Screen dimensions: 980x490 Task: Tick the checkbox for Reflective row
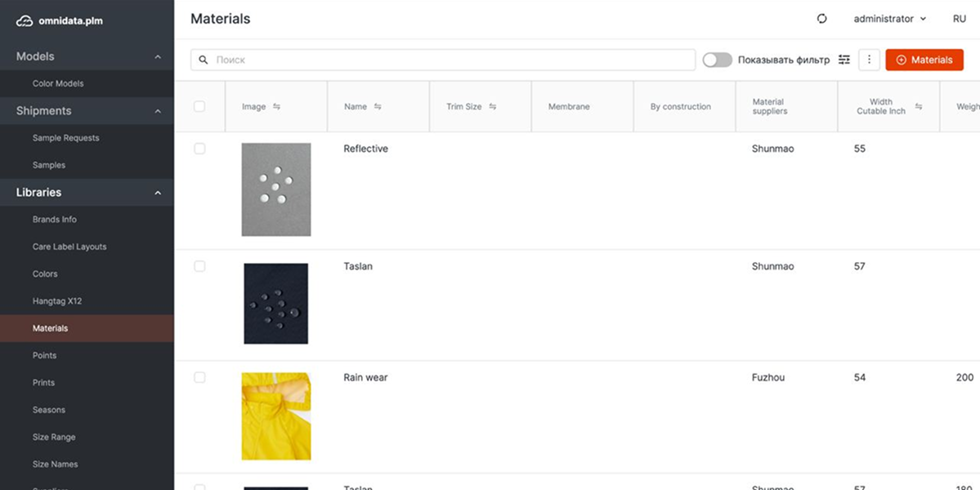[199, 149]
